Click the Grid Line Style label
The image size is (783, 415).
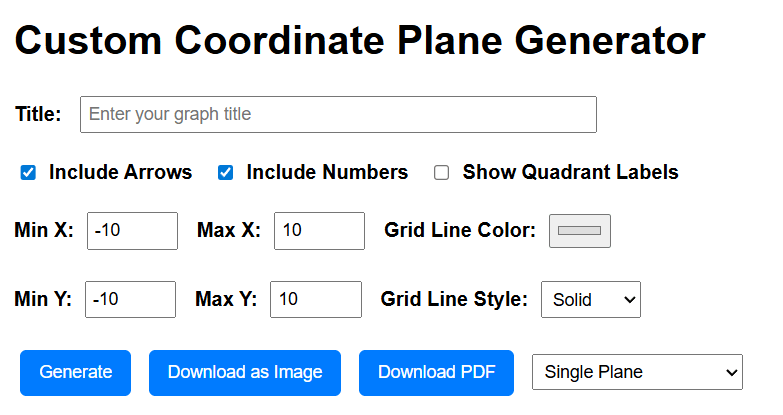[454, 299]
